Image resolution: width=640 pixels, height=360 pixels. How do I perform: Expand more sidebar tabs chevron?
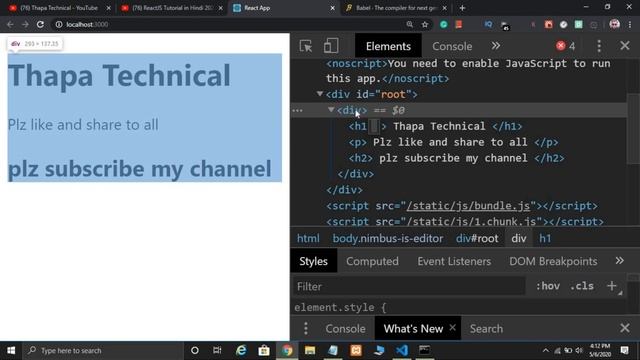click(619, 260)
